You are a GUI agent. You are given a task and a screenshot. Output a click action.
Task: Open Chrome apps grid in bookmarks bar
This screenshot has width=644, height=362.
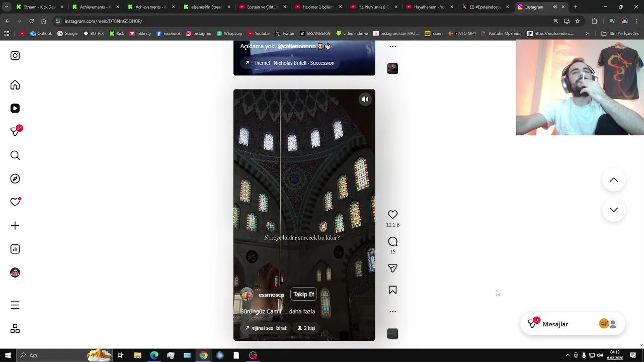(7, 34)
